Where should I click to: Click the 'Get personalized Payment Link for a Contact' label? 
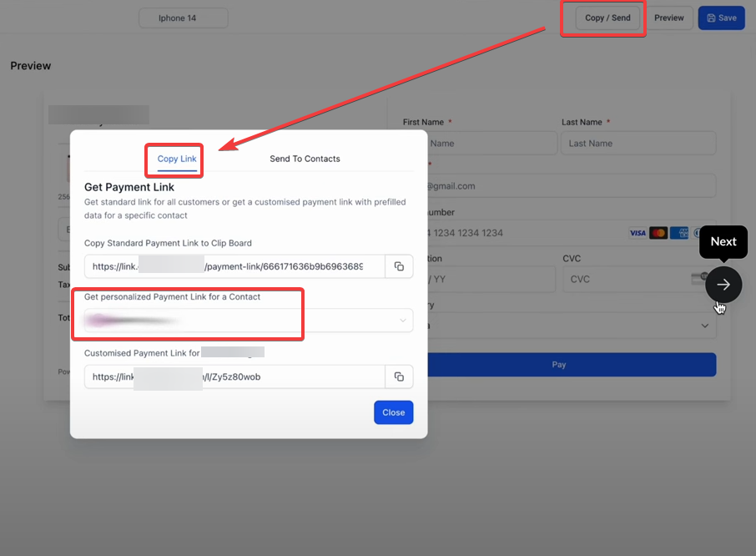pos(172,297)
